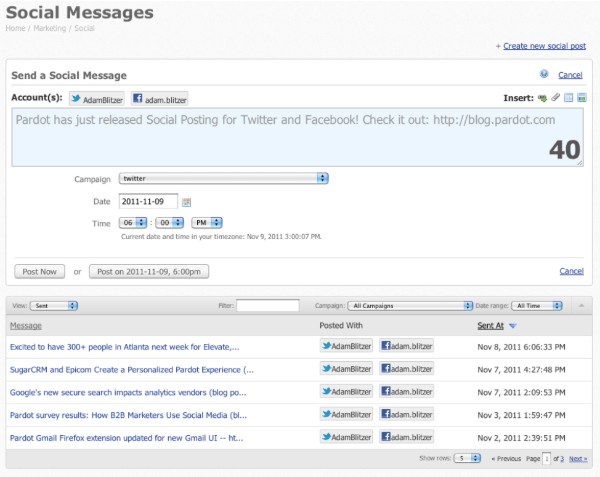Click Create new social post link

pos(545,46)
